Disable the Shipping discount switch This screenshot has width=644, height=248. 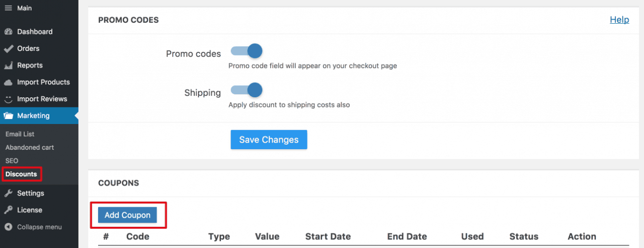coord(247,90)
